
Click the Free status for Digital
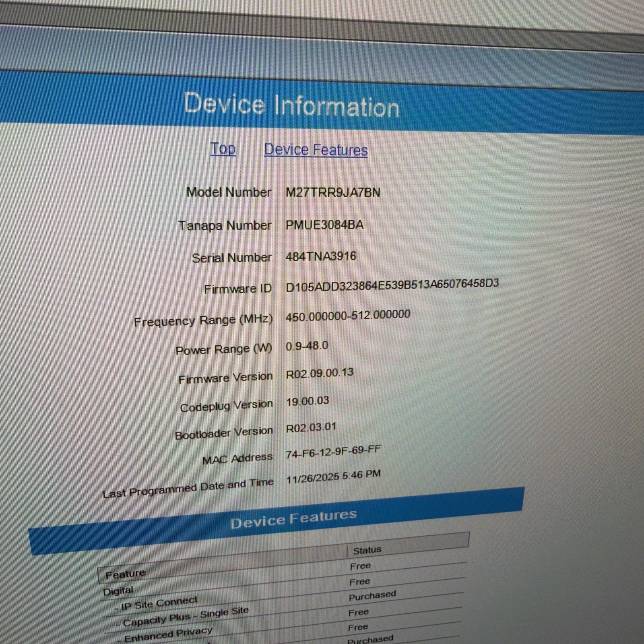point(360,566)
